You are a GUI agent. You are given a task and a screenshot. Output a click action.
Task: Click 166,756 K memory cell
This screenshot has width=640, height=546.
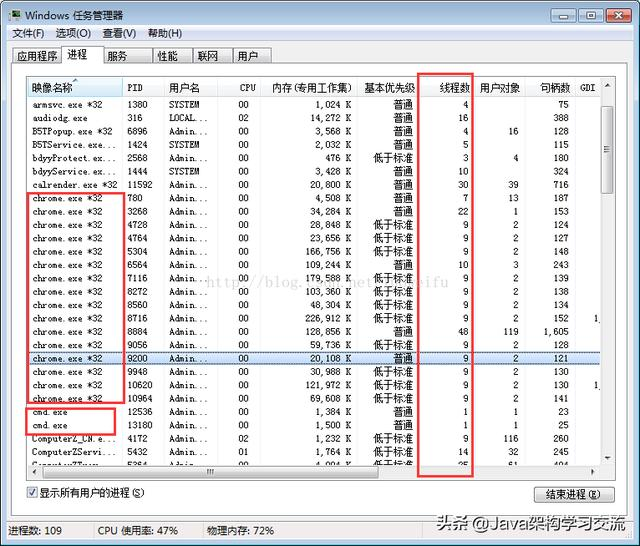point(328,251)
